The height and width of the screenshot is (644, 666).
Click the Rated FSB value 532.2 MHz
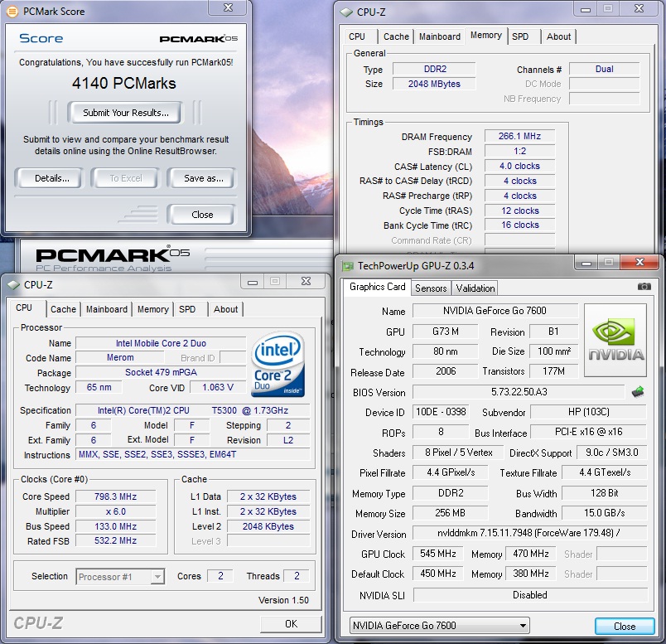point(115,540)
